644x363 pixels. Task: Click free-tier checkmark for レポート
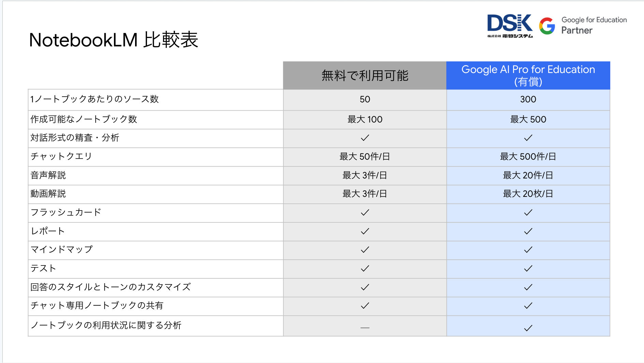pos(365,231)
